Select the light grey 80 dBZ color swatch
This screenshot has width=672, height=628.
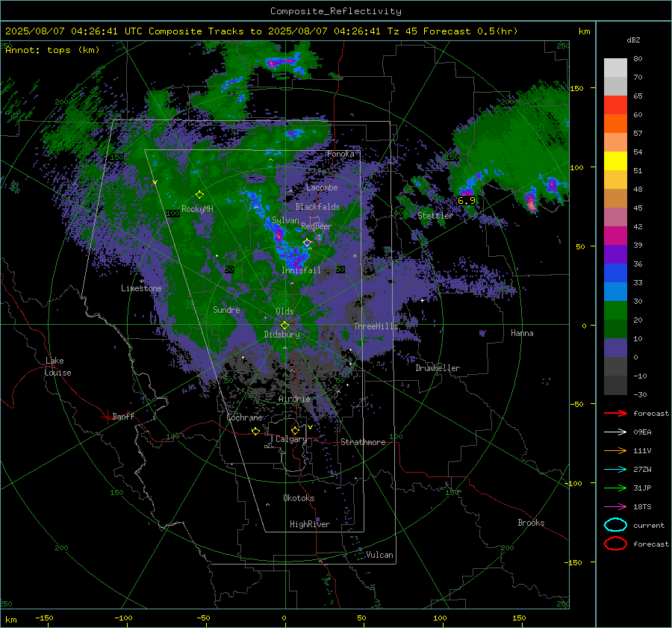point(615,67)
